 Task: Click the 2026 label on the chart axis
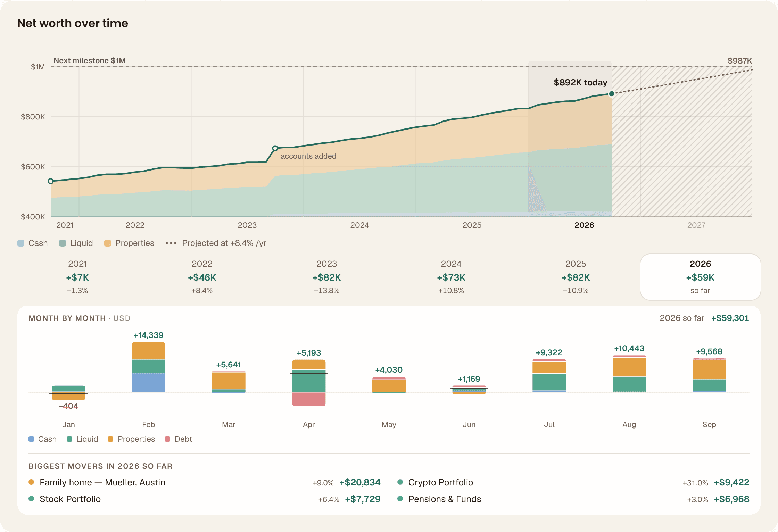pyautogui.click(x=584, y=225)
